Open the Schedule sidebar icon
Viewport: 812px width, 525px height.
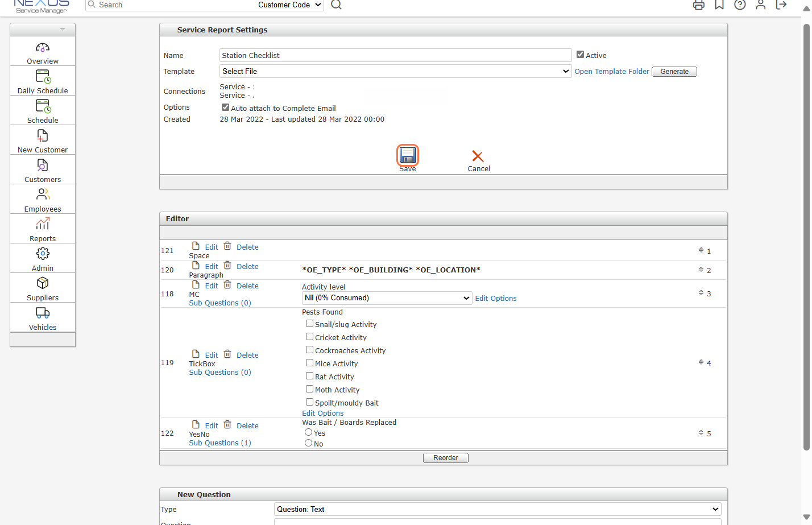pyautogui.click(x=43, y=106)
